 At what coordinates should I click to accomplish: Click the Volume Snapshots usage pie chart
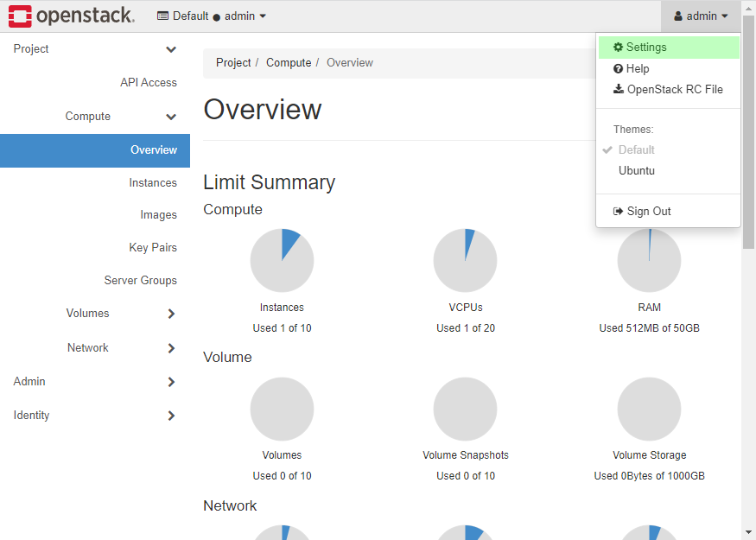point(466,409)
